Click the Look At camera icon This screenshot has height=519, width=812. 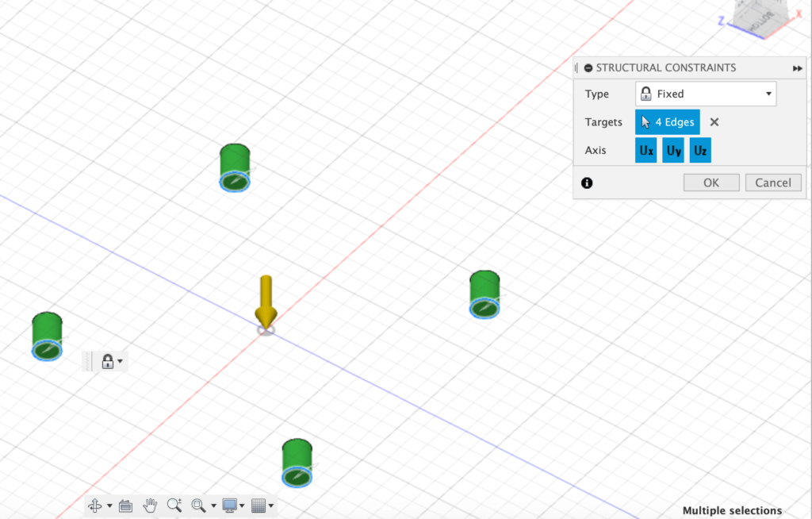pos(125,506)
